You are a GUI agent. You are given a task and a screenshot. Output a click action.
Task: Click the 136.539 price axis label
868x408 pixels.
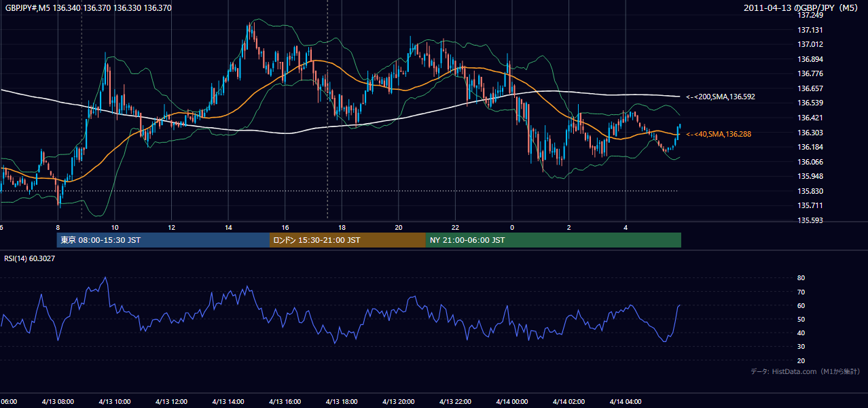(810, 103)
